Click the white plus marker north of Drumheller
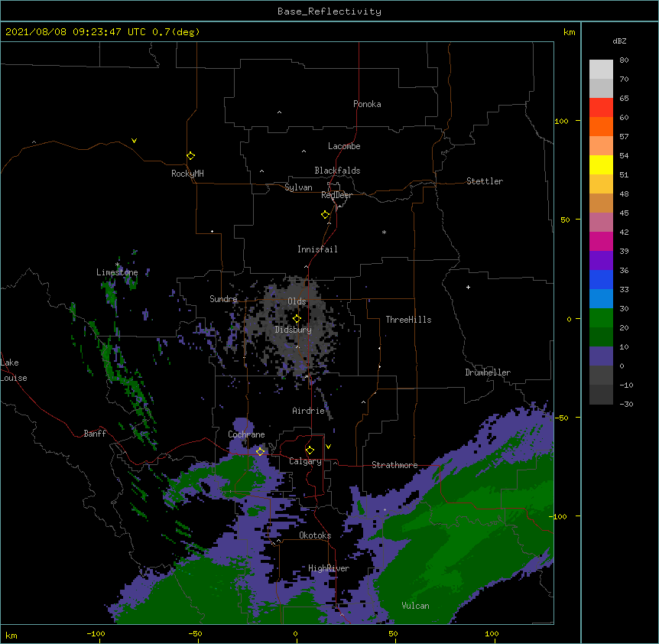659x644 pixels. (x=468, y=287)
